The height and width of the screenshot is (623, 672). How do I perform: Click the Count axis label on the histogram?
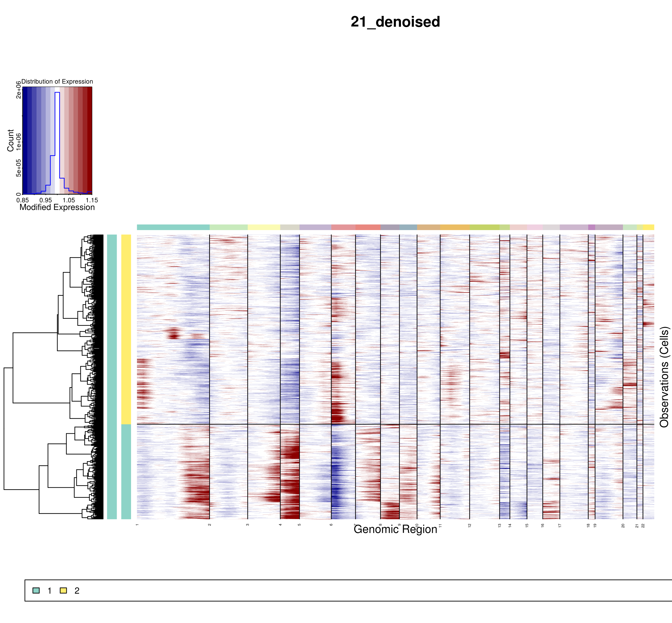tap(10, 140)
